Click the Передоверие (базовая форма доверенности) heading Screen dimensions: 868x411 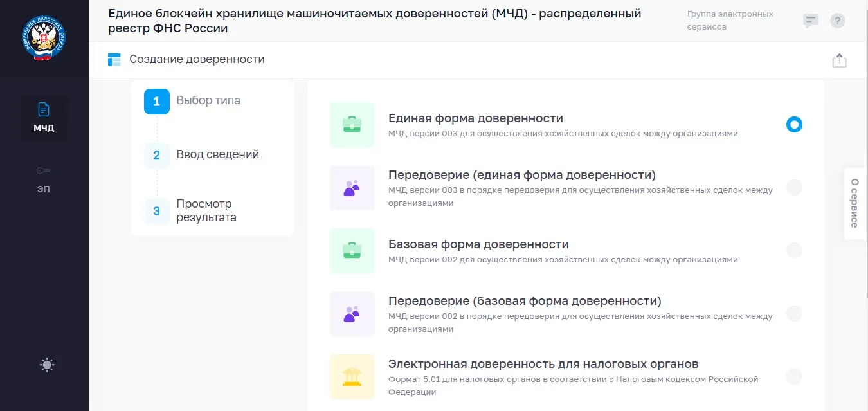click(525, 301)
